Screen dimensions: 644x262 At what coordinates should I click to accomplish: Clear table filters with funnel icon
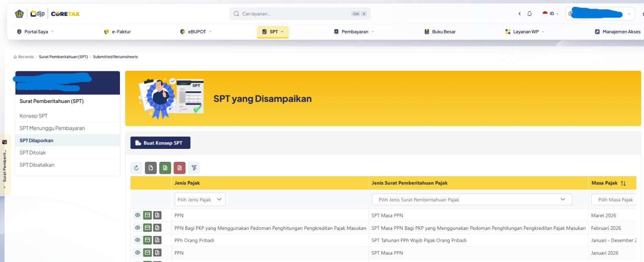pyautogui.click(x=194, y=168)
